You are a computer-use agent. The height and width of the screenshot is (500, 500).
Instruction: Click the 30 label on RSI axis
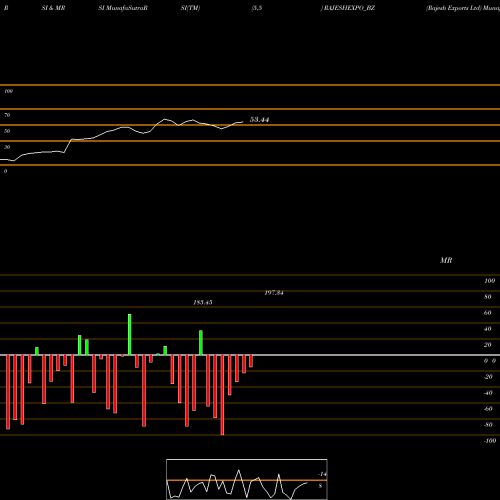click(x=7, y=147)
